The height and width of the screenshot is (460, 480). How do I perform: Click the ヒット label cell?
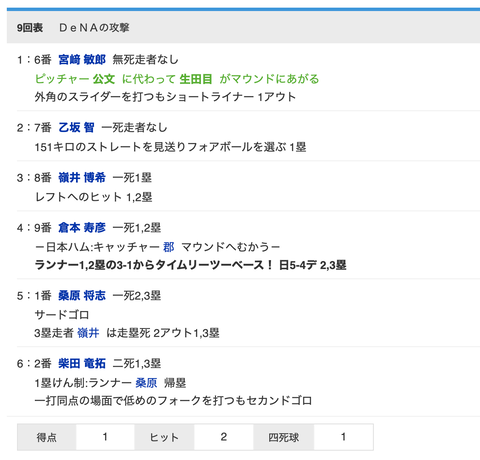[x=164, y=437]
